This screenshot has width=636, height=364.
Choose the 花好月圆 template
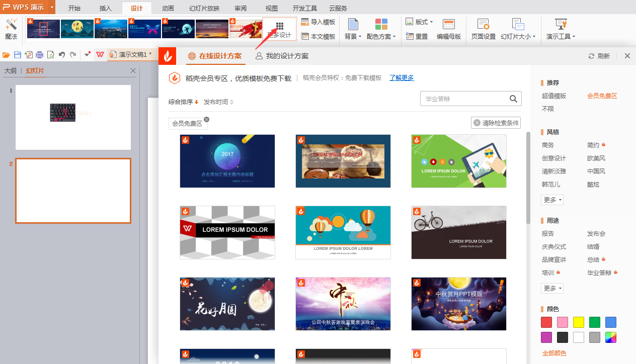(227, 304)
